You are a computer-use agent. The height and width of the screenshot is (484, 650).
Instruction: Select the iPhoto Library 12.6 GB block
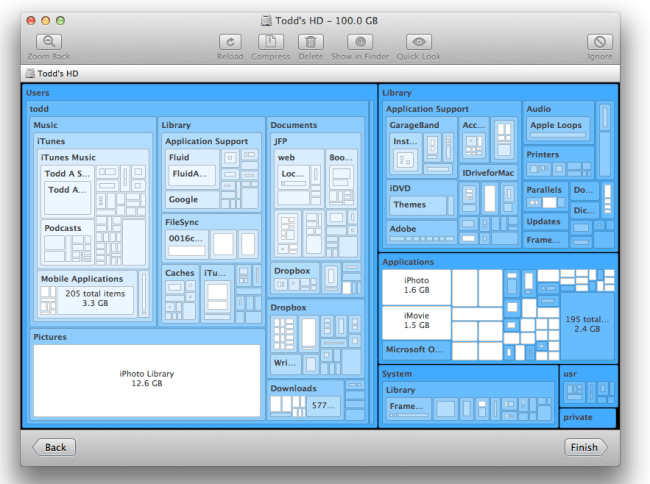point(146,379)
